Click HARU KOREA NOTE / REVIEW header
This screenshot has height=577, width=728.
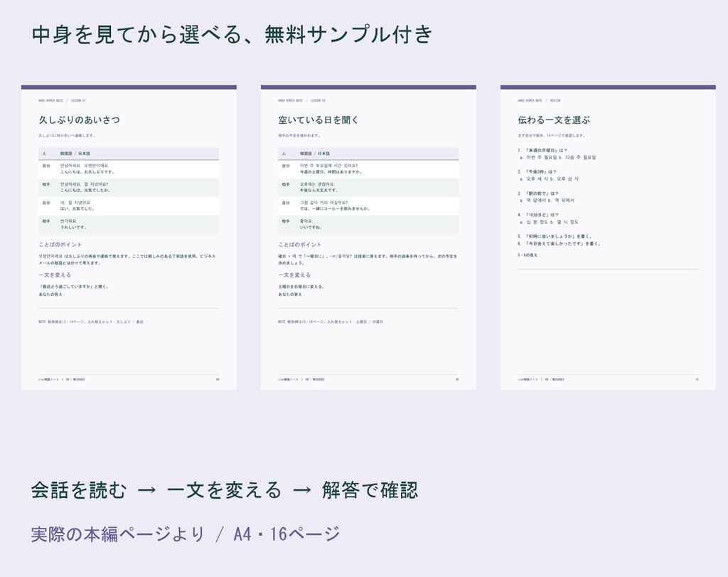click(x=539, y=100)
